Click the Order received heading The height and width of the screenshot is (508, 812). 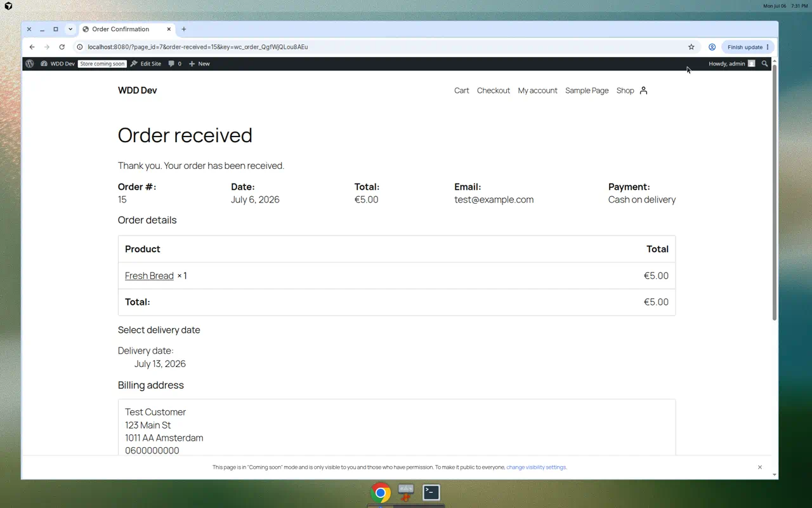pos(185,135)
